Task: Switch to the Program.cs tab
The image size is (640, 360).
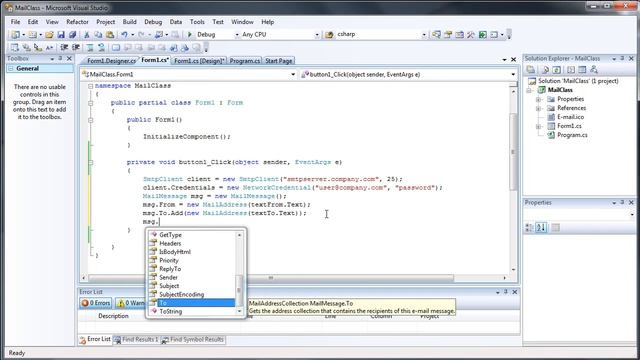Action: [x=244, y=61]
